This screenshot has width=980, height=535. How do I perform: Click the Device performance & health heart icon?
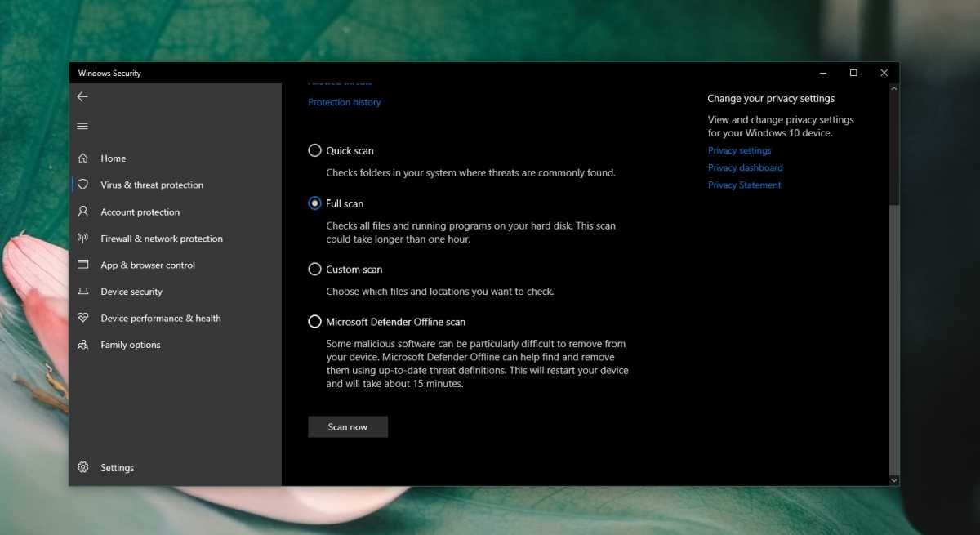pos(82,318)
